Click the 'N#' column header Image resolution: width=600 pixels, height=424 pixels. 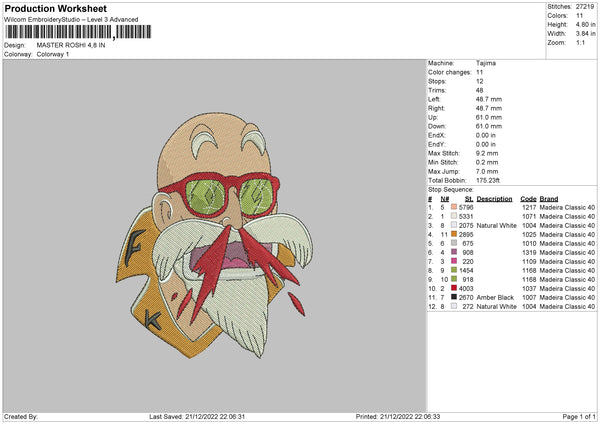[x=444, y=199]
